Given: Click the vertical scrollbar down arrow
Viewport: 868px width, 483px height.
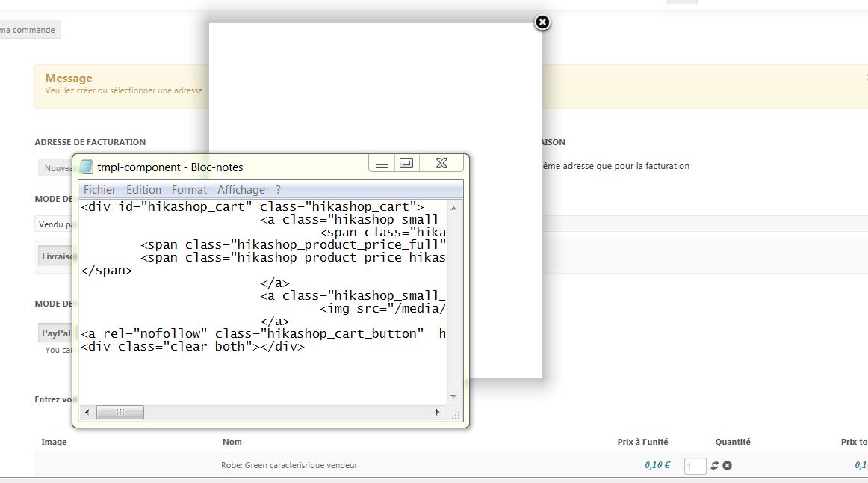Looking at the screenshot, I should [x=453, y=396].
